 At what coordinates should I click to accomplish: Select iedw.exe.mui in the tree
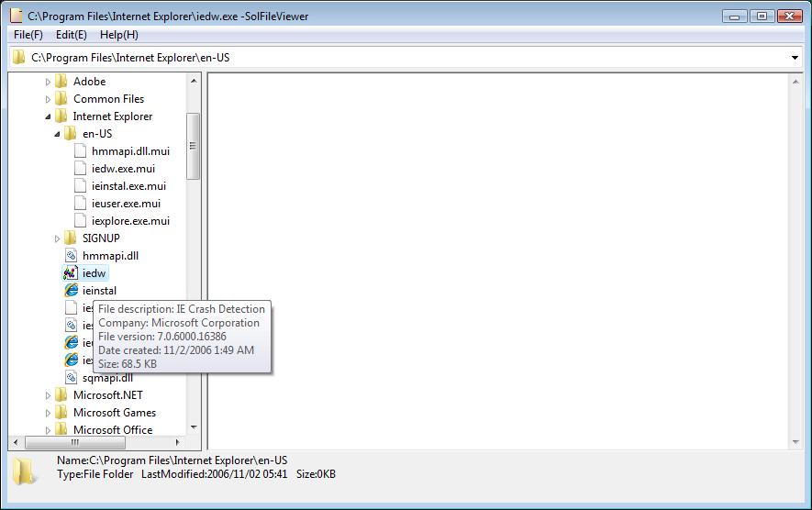[x=123, y=168]
